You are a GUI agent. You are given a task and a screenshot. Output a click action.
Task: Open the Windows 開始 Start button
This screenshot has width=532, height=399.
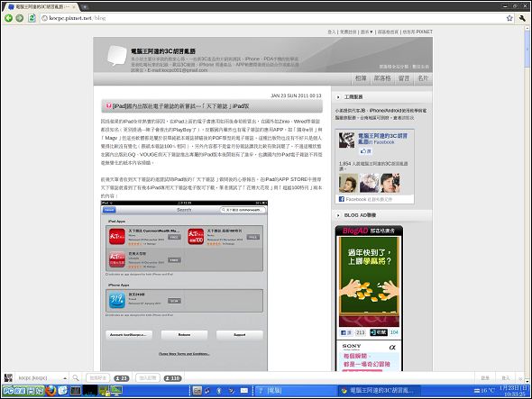[x=23, y=391]
